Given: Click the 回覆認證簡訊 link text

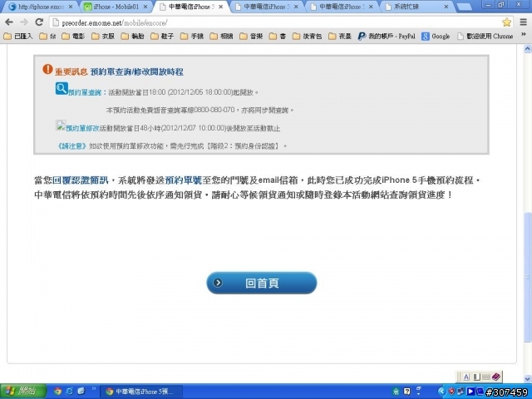Looking at the screenshot, I should (x=81, y=180).
